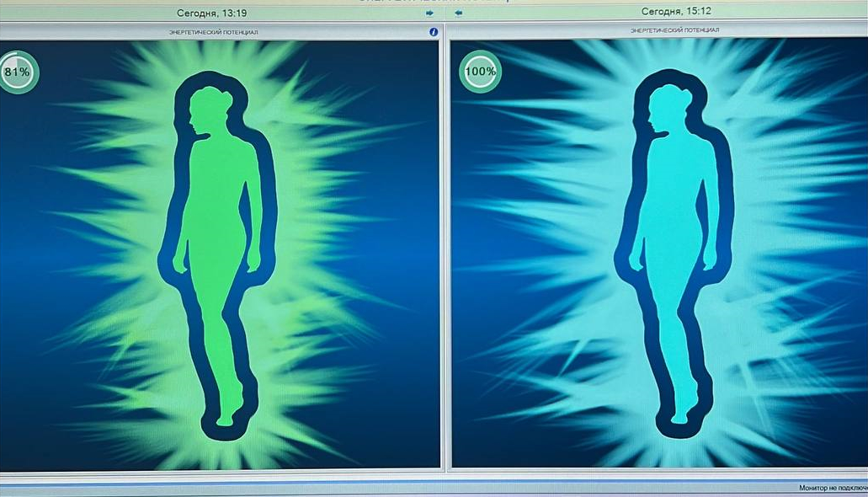This screenshot has width=868, height=497.
Task: Open the 'Сегодня, 13:19' measurement selector
Action: [x=211, y=13]
